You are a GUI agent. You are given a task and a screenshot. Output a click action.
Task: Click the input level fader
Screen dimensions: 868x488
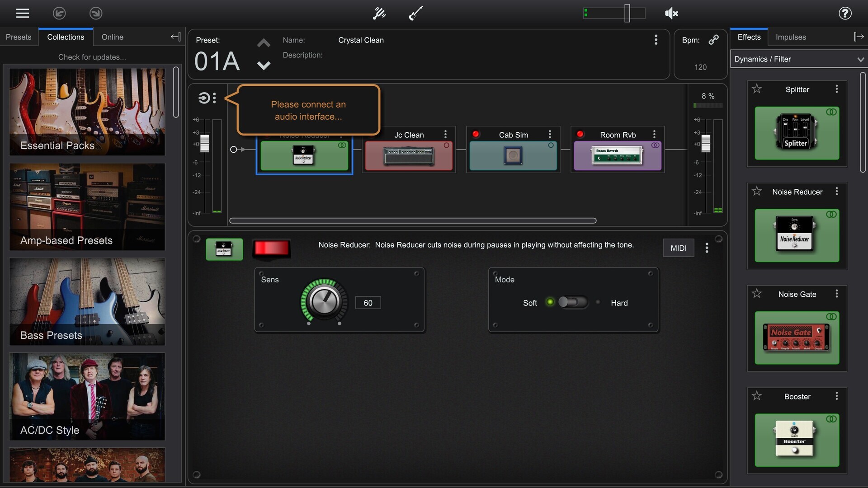[x=205, y=143]
